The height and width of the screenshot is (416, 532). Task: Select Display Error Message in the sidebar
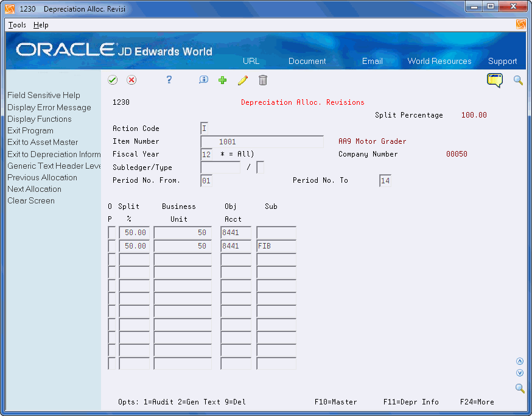tap(49, 107)
